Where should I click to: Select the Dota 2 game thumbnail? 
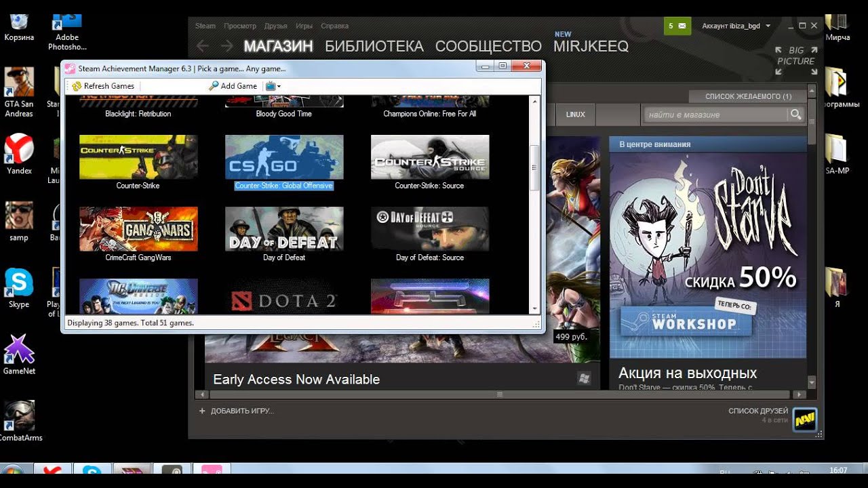click(284, 296)
